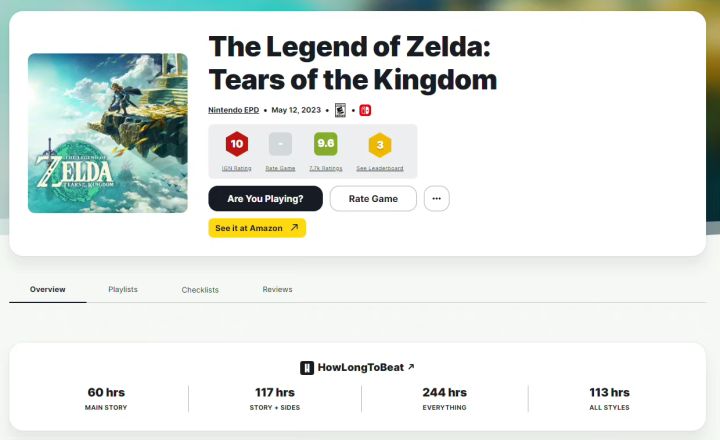This screenshot has width=720, height=440.
Task: Click the See it at Amazon button
Action: tap(257, 228)
